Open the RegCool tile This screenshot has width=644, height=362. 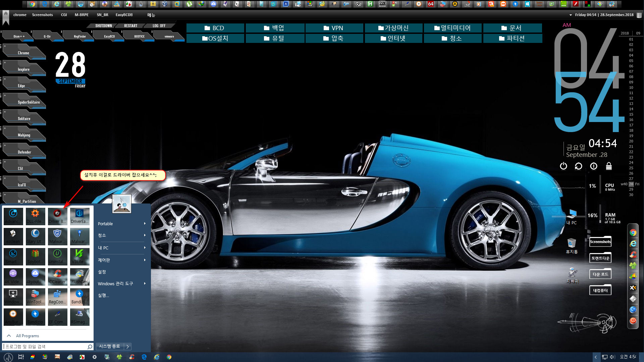pyautogui.click(x=57, y=297)
